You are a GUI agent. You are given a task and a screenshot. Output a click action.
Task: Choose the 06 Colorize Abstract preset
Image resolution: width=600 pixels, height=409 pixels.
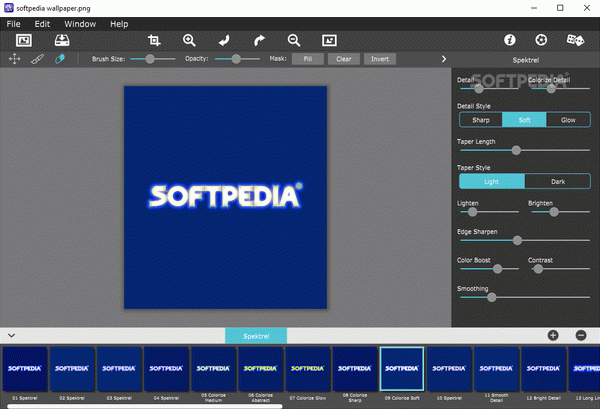pyautogui.click(x=261, y=369)
